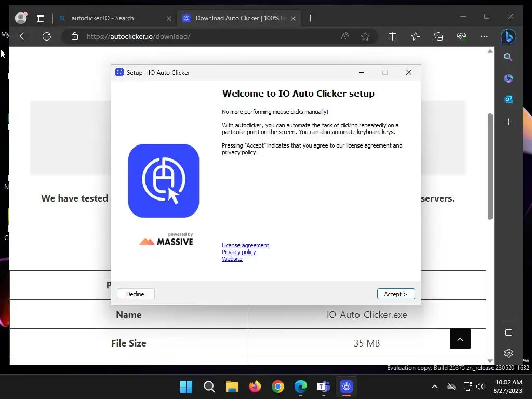Show hidden system tray icons

435,387
